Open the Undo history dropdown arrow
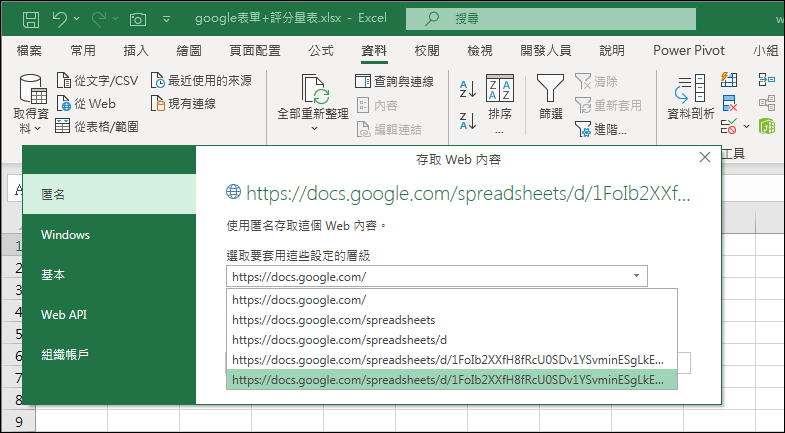Viewport: 785px width, 433px height. click(x=77, y=19)
